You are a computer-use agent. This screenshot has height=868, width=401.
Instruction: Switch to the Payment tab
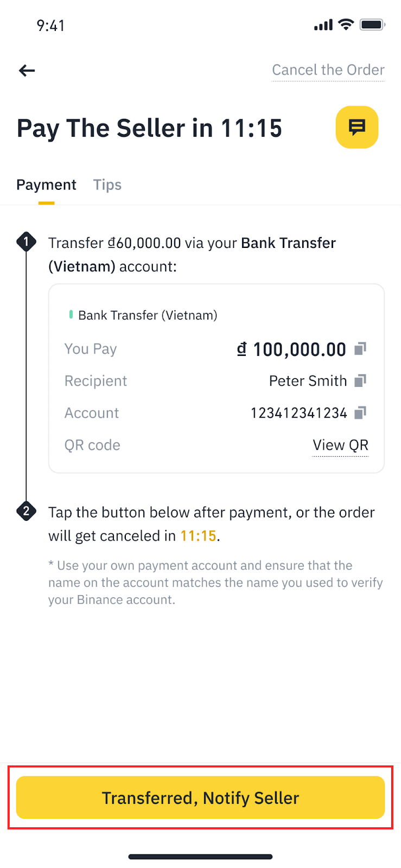pos(46,185)
